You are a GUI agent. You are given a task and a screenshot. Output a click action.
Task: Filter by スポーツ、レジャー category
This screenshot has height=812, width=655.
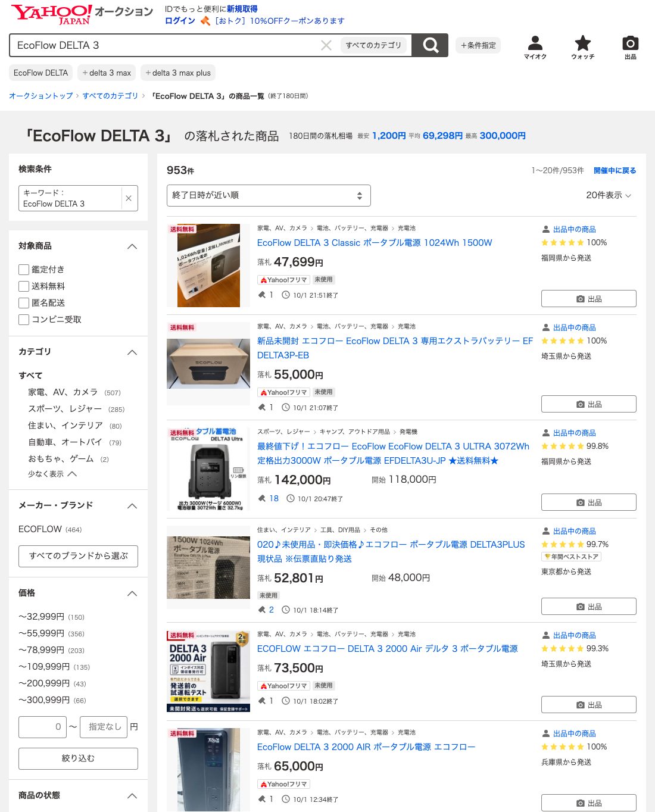65,409
